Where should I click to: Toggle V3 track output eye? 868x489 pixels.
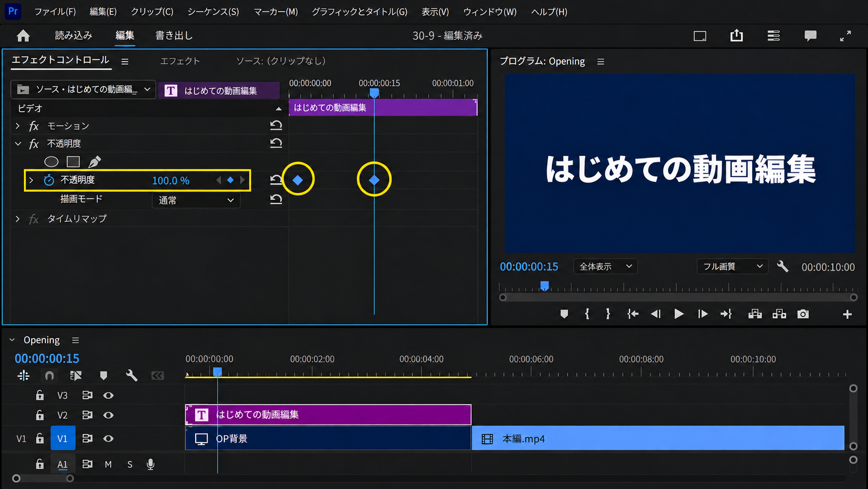108,395
